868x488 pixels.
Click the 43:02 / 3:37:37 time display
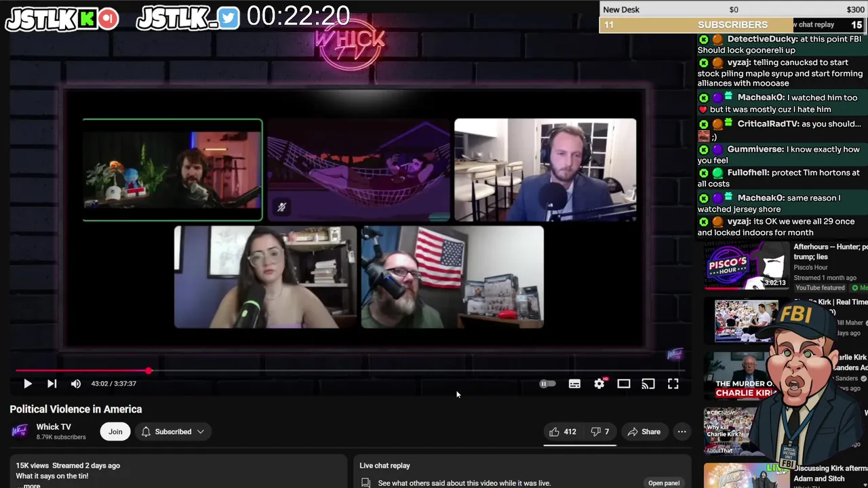114,384
